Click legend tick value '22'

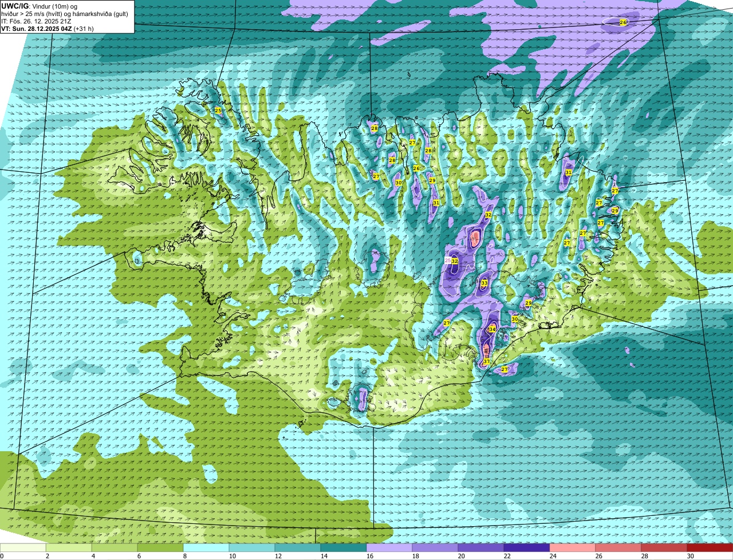tap(507, 556)
